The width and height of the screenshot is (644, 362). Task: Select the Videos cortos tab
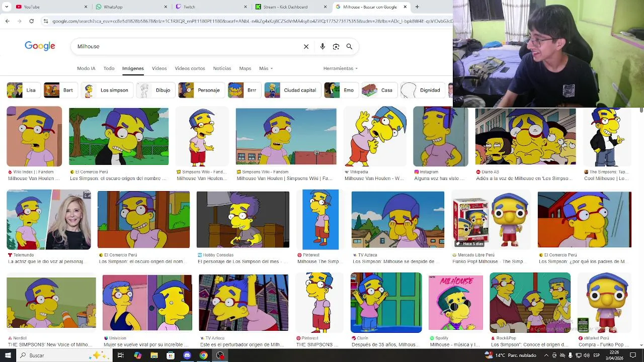point(190,68)
